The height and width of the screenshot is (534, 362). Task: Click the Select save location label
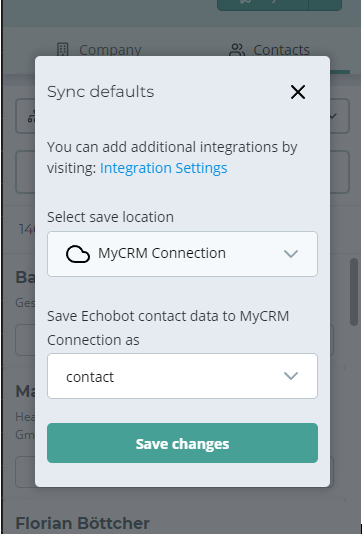[110, 217]
